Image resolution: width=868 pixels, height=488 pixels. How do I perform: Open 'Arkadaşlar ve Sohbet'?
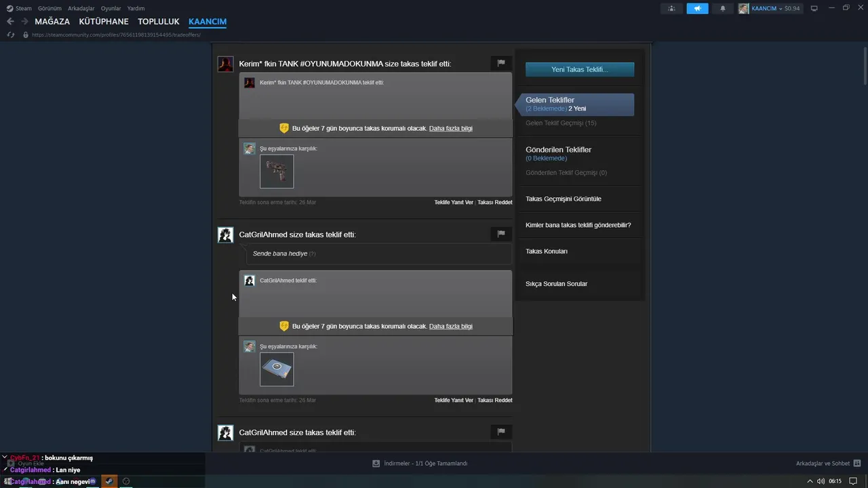(828, 464)
